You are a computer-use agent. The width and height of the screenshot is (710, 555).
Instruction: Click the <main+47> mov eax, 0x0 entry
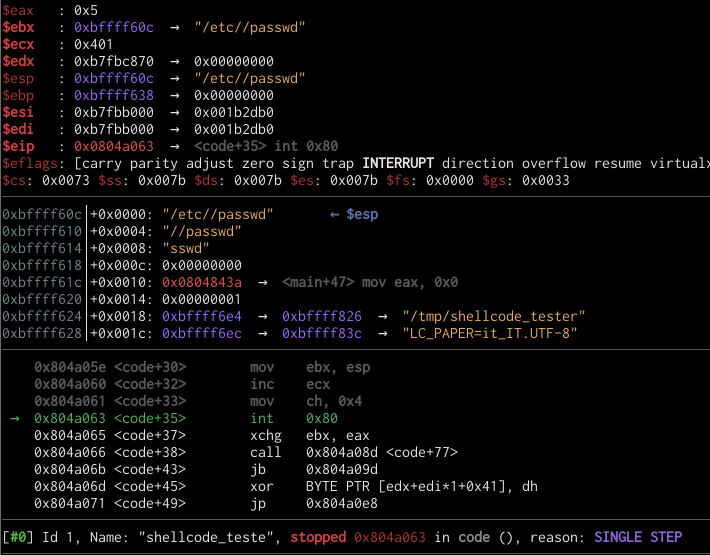pyautogui.click(x=370, y=282)
